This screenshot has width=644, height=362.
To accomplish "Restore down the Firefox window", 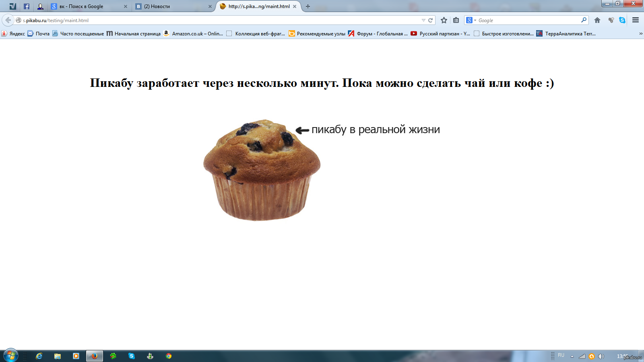I will pyautogui.click(x=618, y=4).
